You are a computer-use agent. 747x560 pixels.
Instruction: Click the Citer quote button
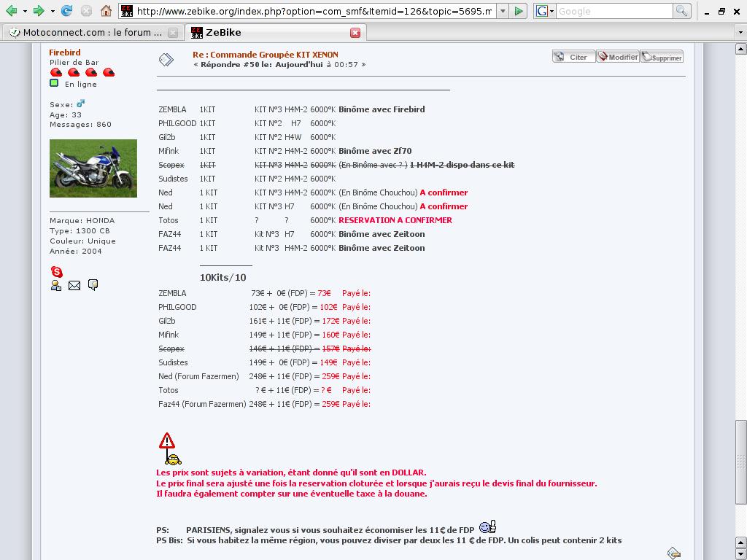[x=573, y=57]
